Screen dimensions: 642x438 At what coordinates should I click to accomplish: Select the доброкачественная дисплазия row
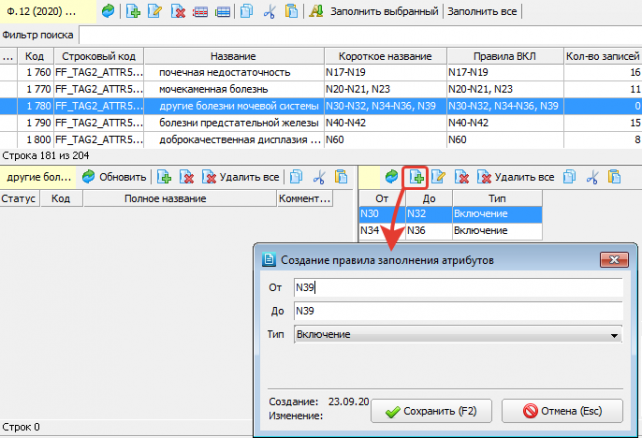point(321,140)
